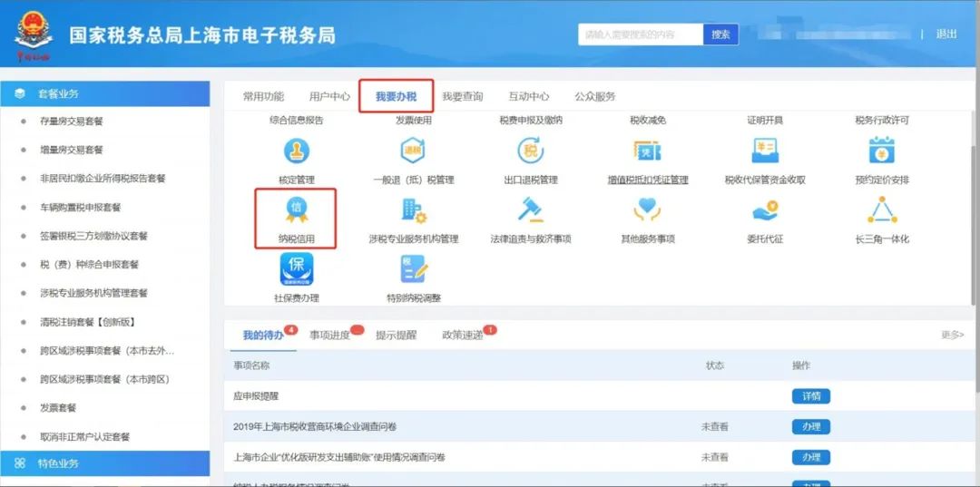Viewport: 980px width, 487px height.
Task: Click the 搜索 search button
Action: [720, 34]
